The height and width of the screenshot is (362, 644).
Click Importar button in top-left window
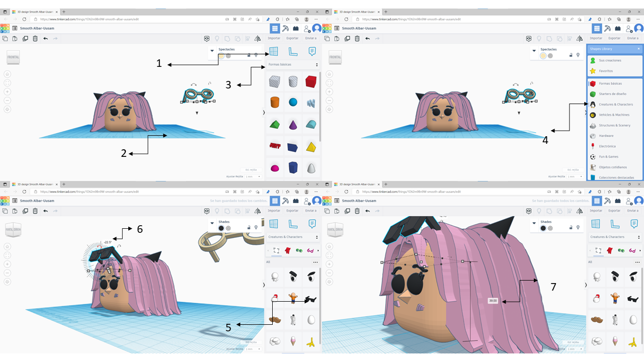click(x=274, y=38)
